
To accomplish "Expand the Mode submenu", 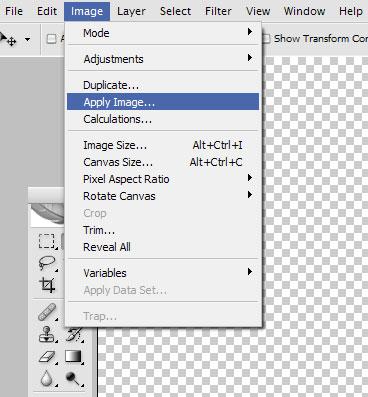I will 163,33.
